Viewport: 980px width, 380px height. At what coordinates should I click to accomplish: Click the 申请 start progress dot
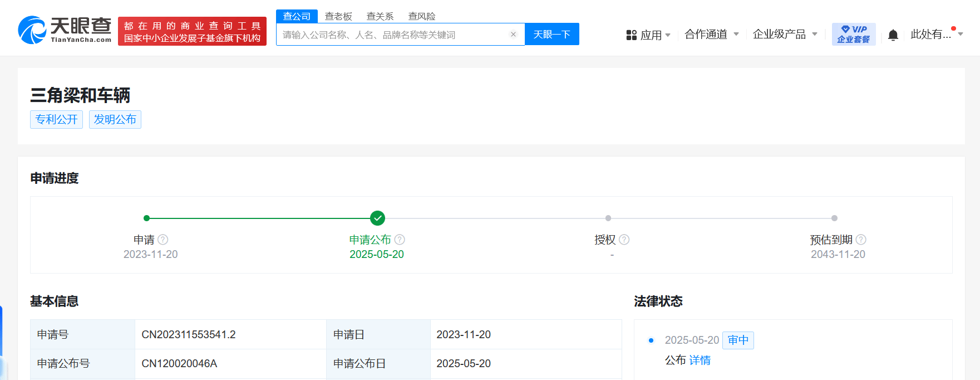(x=146, y=218)
